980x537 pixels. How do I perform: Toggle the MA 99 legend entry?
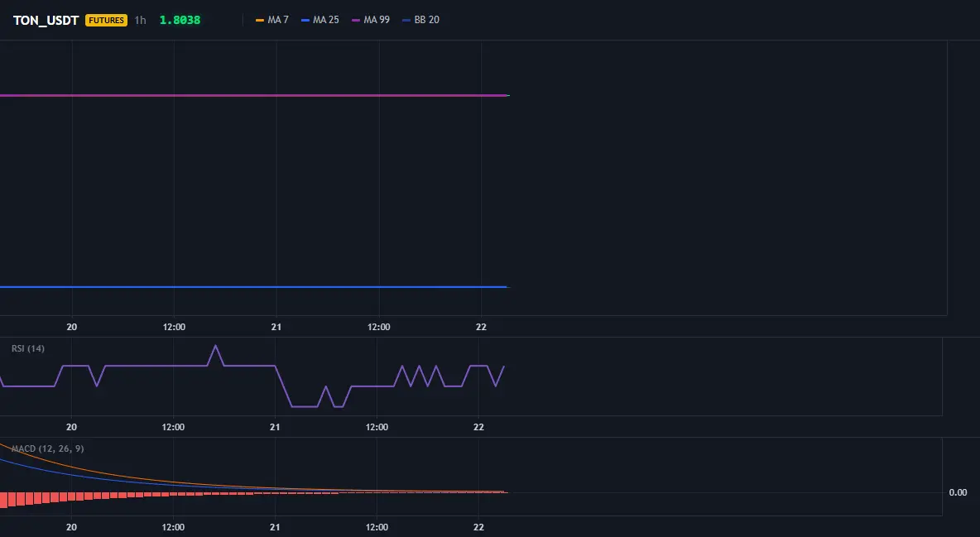click(371, 20)
